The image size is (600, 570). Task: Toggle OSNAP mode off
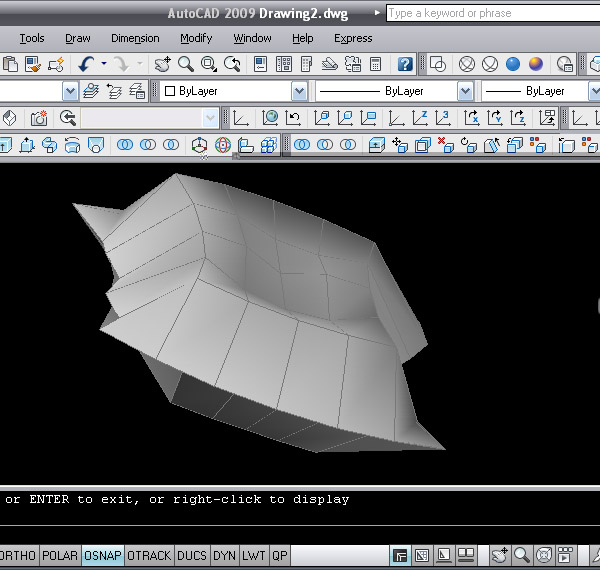[x=103, y=556]
